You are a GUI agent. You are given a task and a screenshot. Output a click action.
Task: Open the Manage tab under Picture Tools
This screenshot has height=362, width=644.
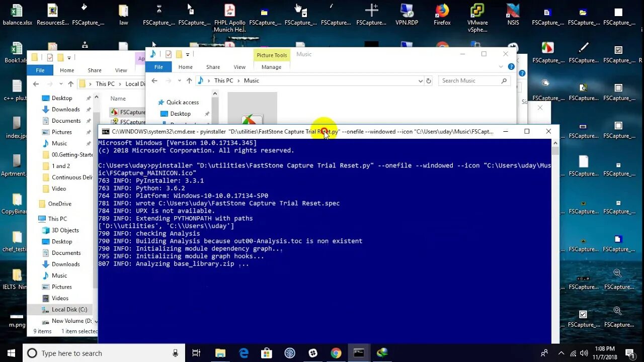click(x=271, y=67)
